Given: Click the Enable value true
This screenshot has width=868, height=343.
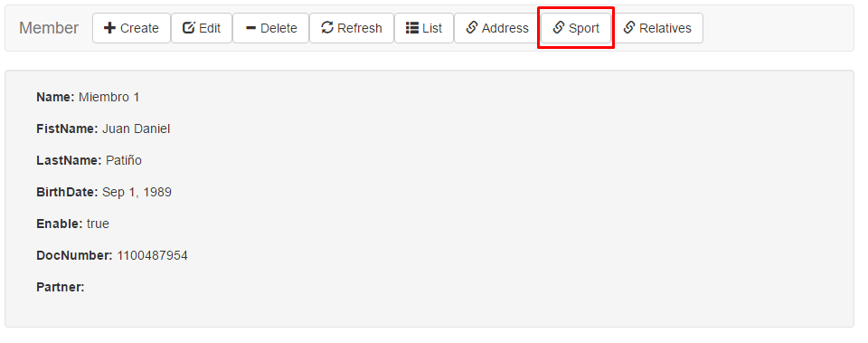Looking at the screenshot, I should pos(98,224).
